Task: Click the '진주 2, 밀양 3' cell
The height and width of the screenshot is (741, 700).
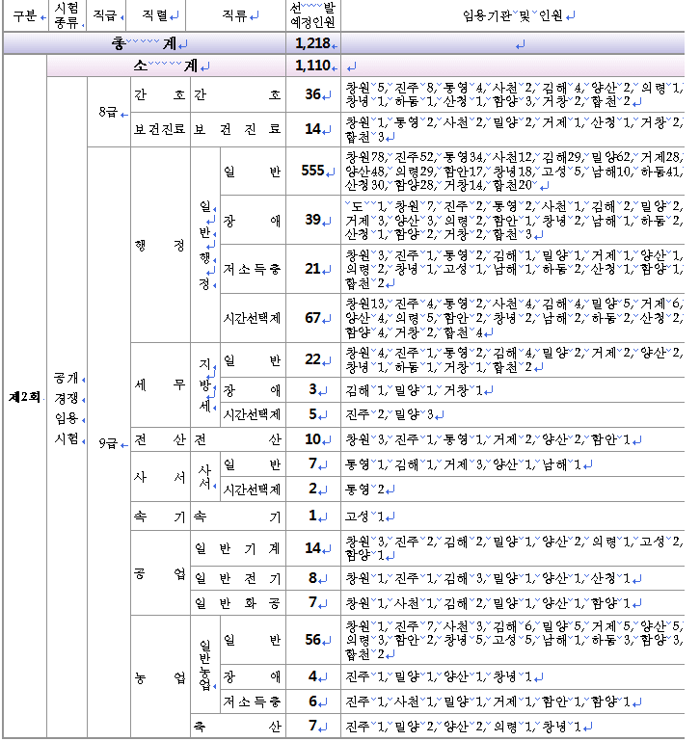Action: click(513, 414)
